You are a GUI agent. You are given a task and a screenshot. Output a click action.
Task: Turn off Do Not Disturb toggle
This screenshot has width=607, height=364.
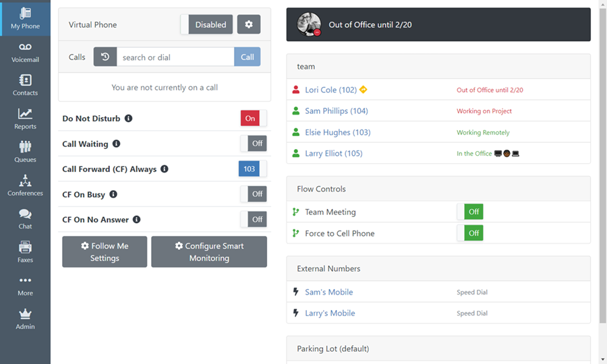pyautogui.click(x=253, y=119)
